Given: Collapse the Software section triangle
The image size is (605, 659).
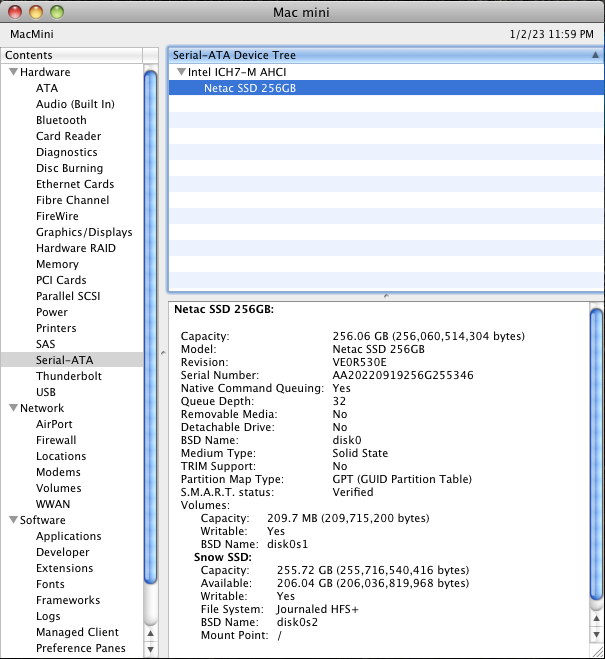Looking at the screenshot, I should click(x=14, y=519).
